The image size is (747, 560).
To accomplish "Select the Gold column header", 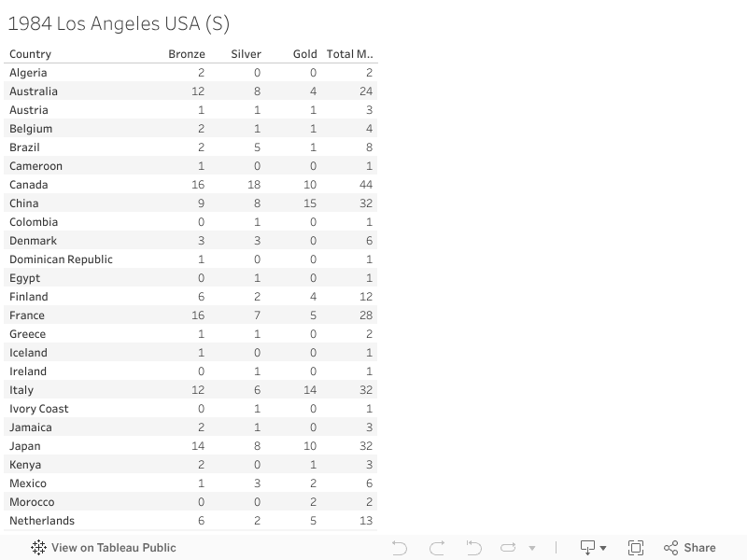I will [x=305, y=54].
